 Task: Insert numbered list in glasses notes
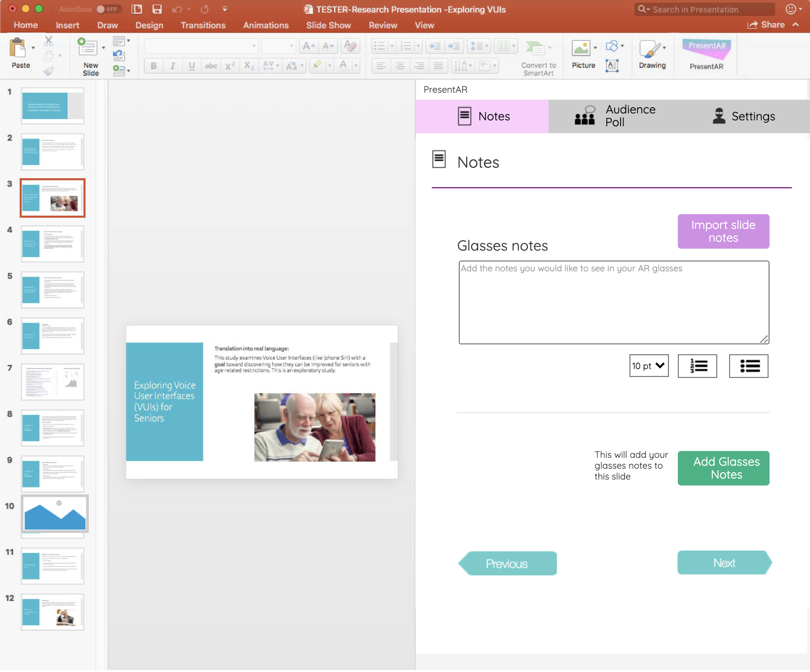698,366
